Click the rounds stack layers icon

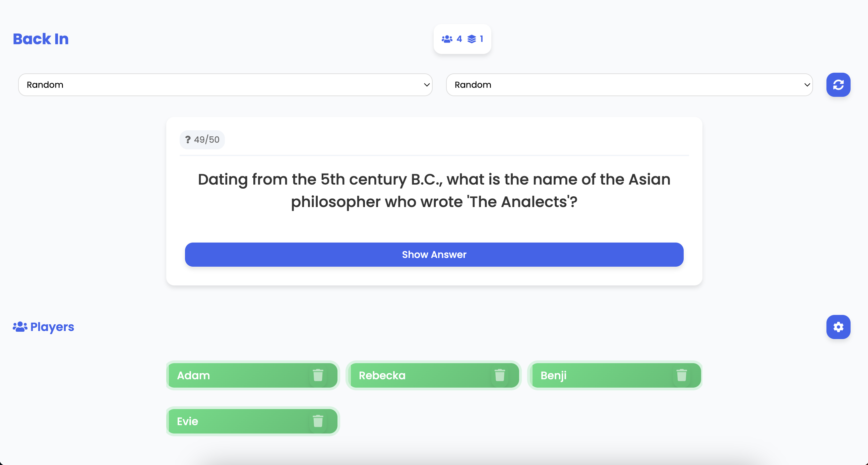coord(472,39)
